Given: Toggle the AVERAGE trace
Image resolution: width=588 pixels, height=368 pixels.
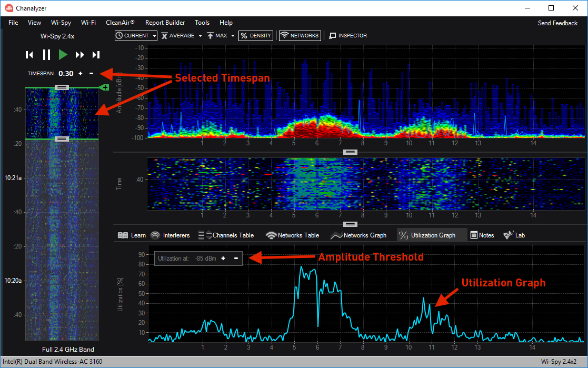Looking at the screenshot, I should [x=178, y=36].
